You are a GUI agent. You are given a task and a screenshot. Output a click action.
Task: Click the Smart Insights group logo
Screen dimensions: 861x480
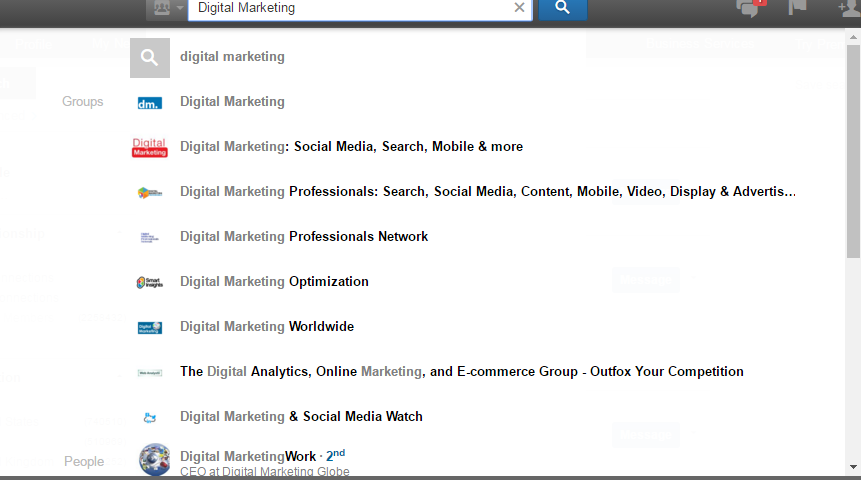150,283
